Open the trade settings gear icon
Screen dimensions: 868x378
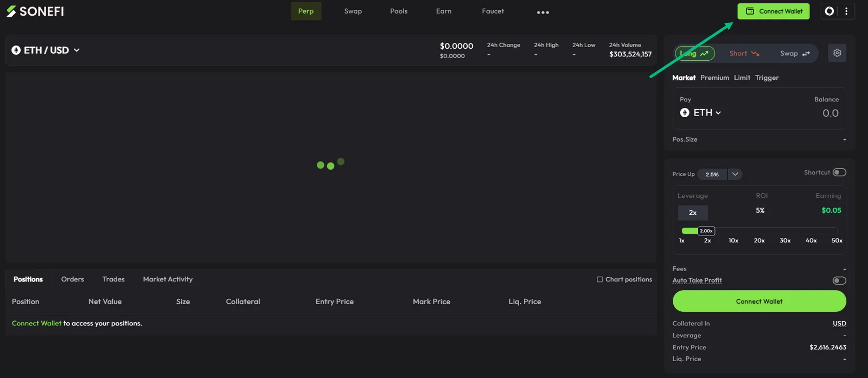point(837,53)
